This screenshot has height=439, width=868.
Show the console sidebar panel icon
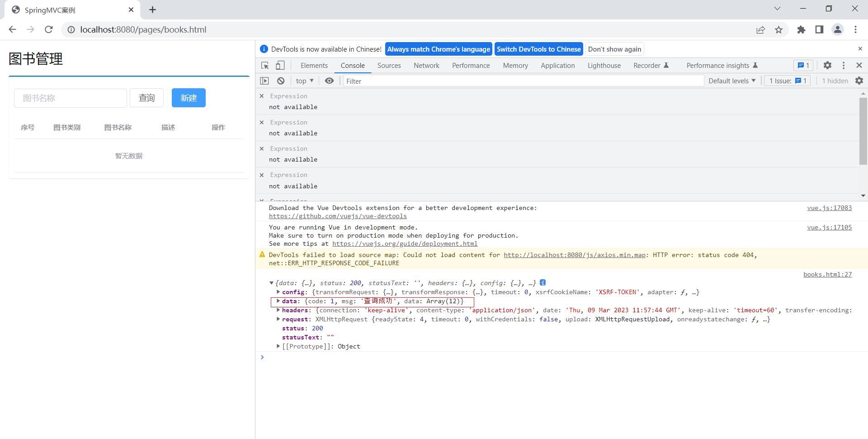[x=264, y=81]
